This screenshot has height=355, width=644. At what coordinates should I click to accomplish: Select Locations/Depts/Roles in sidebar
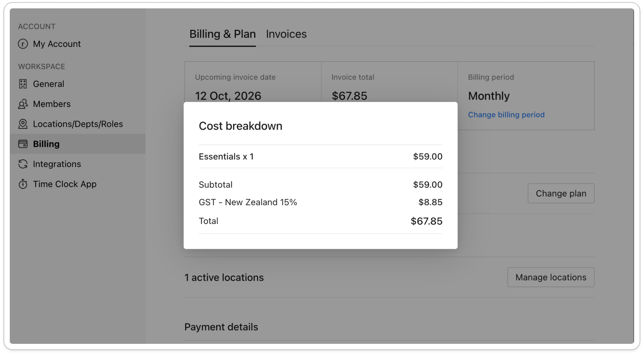coord(78,124)
